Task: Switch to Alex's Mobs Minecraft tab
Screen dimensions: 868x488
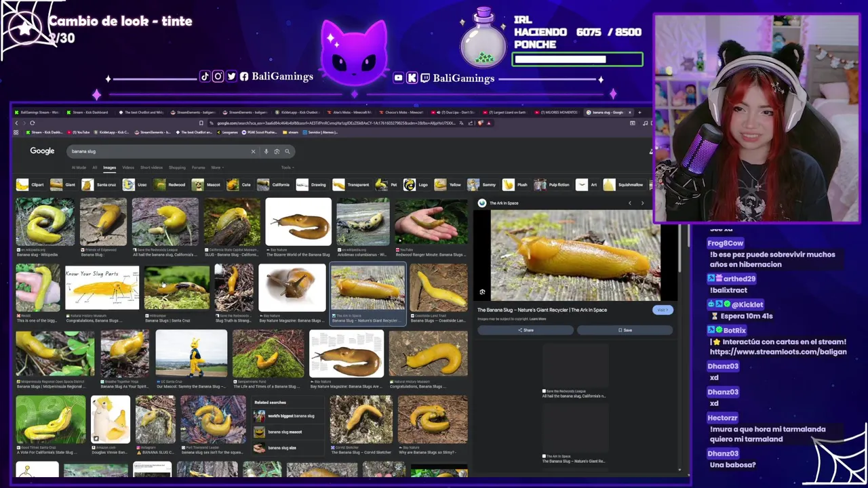Action: [x=351, y=113]
